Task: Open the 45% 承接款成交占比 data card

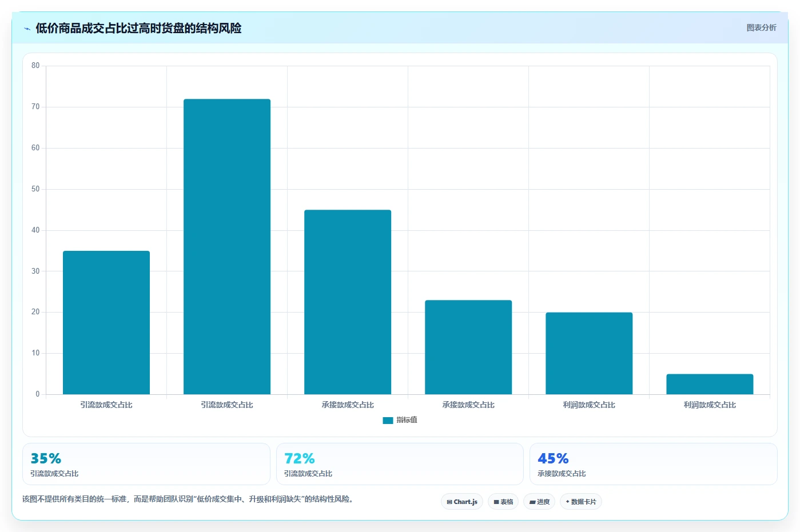Action: click(654, 464)
